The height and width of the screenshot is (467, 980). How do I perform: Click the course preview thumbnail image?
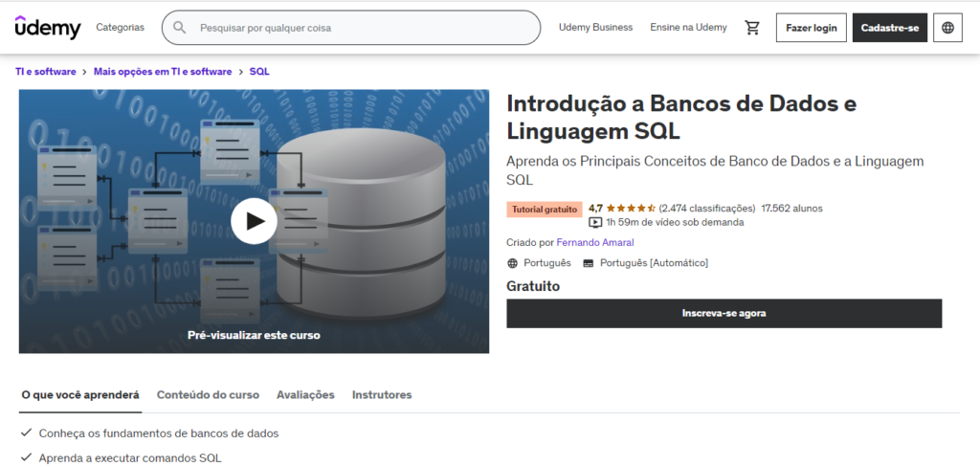(x=254, y=221)
